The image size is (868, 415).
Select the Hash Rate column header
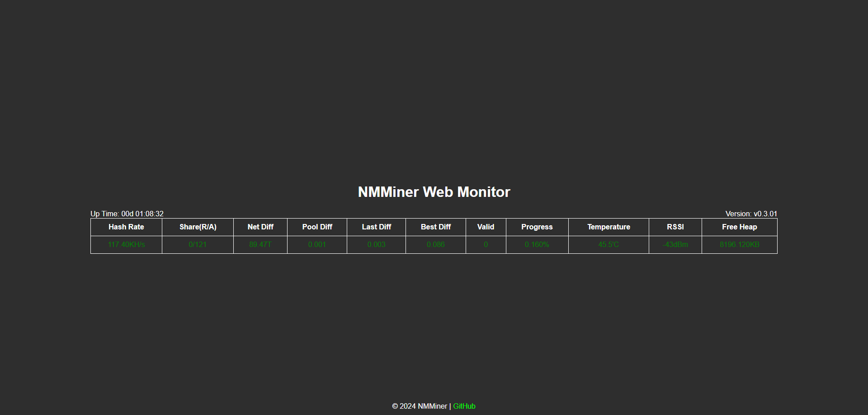click(126, 227)
